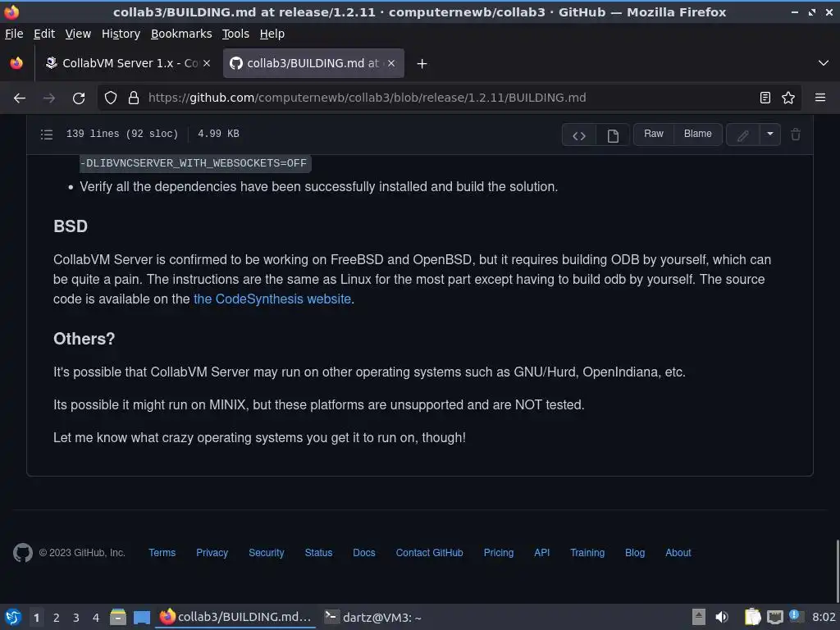Switch to dartz@VM3 terminal taskbar entry
Screen dimensions: 840x630
[374, 617]
